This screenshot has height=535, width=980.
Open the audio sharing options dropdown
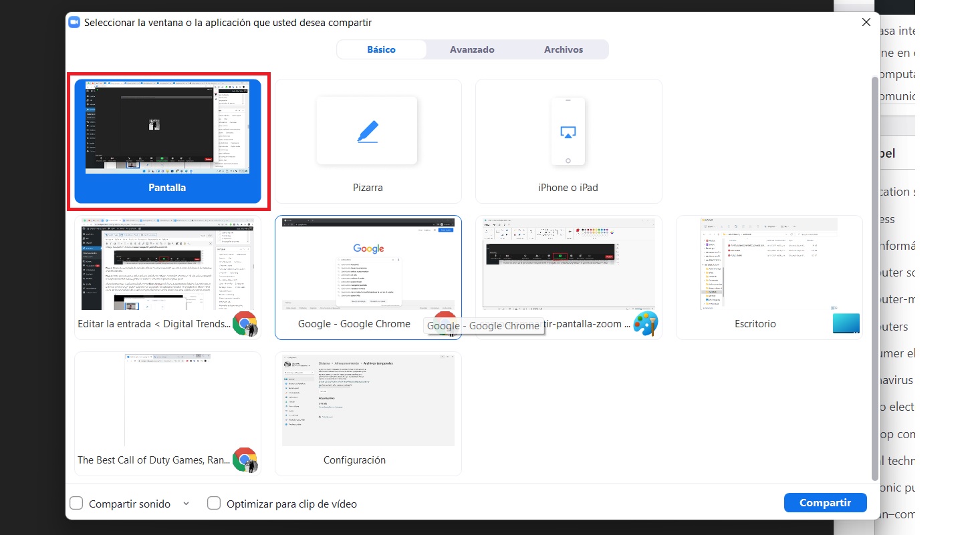tap(186, 503)
